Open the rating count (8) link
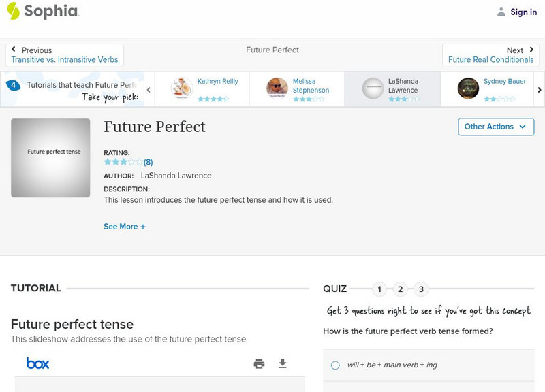545x392 pixels. [x=148, y=162]
